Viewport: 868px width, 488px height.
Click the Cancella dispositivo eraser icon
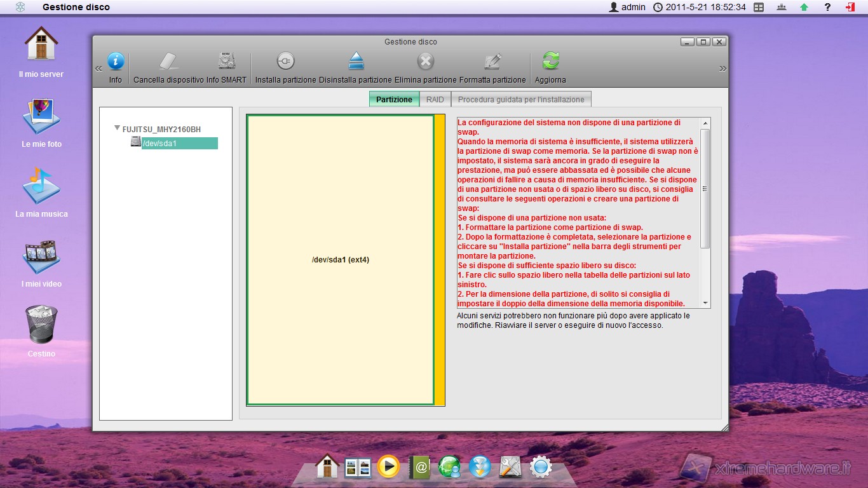168,62
